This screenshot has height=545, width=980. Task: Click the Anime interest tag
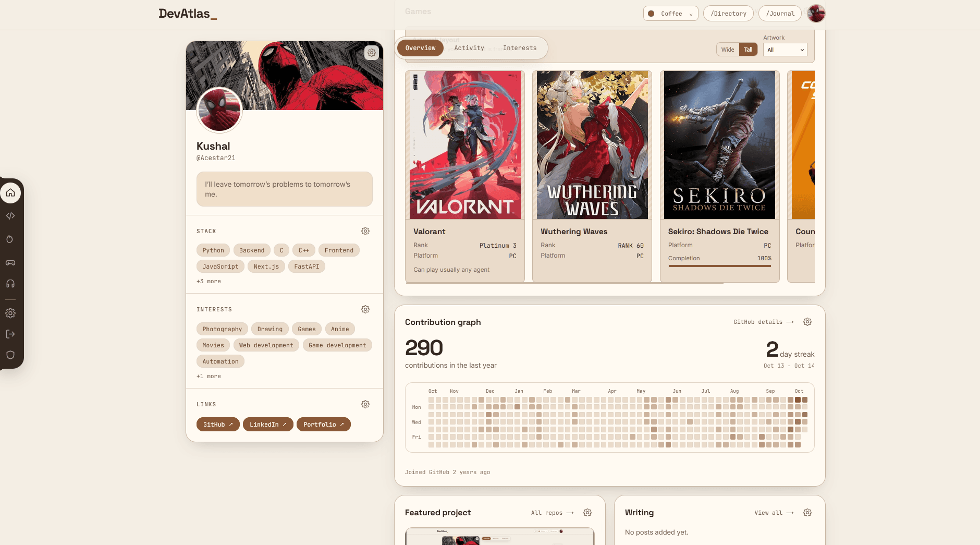tap(340, 329)
